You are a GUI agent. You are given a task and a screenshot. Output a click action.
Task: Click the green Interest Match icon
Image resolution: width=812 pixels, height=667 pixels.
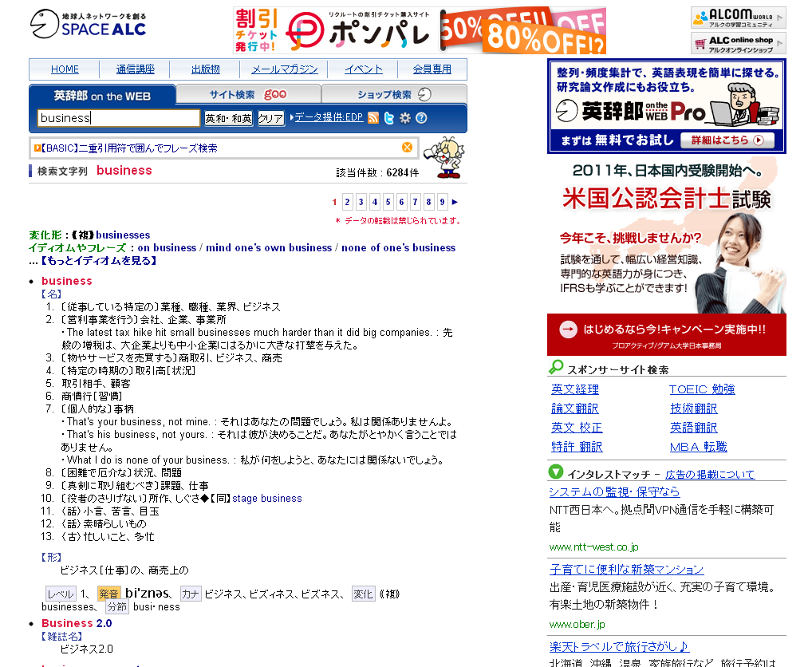(x=556, y=472)
